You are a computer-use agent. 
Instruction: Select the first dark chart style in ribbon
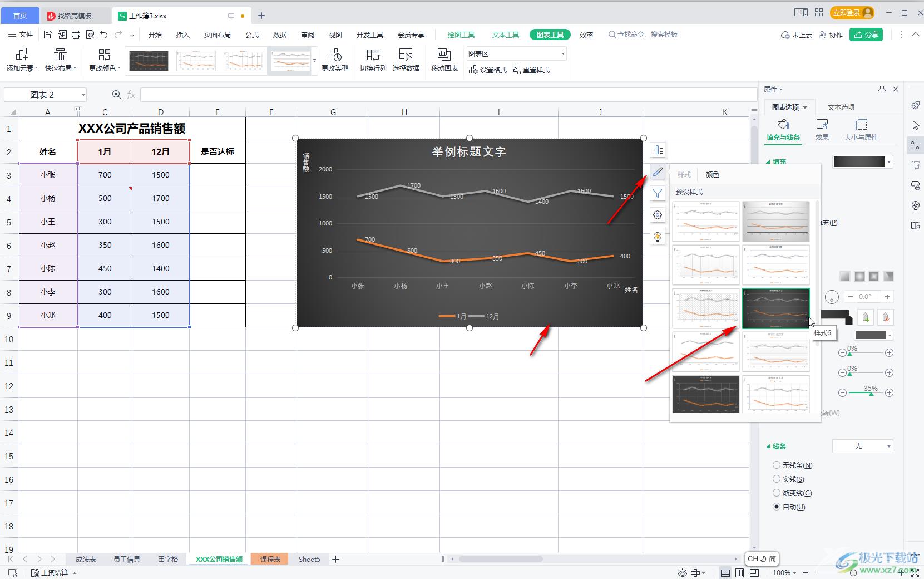(x=149, y=61)
